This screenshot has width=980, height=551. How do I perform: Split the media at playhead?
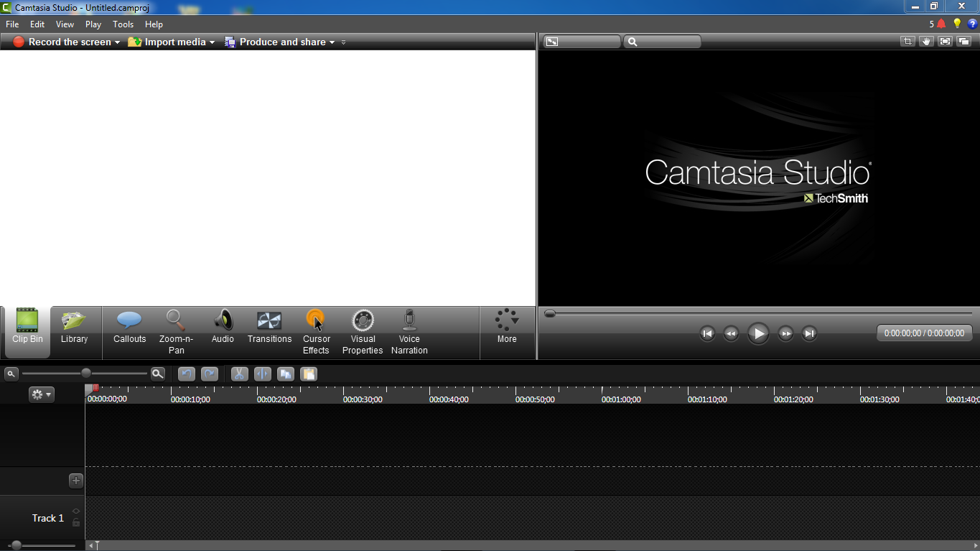click(x=262, y=374)
